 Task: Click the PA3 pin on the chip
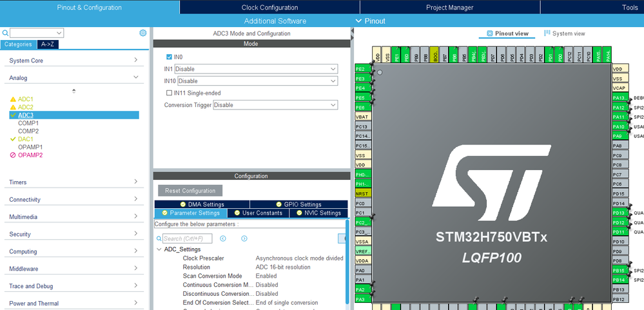pyautogui.click(x=363, y=299)
